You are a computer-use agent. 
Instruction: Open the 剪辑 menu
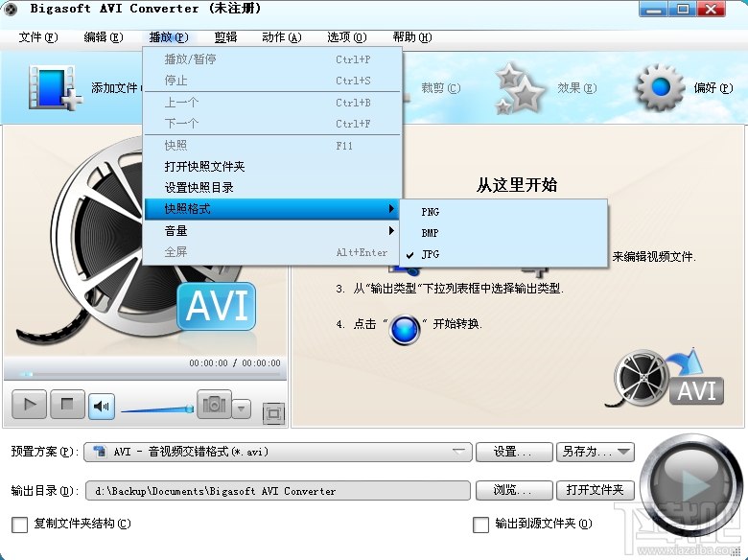pos(225,37)
